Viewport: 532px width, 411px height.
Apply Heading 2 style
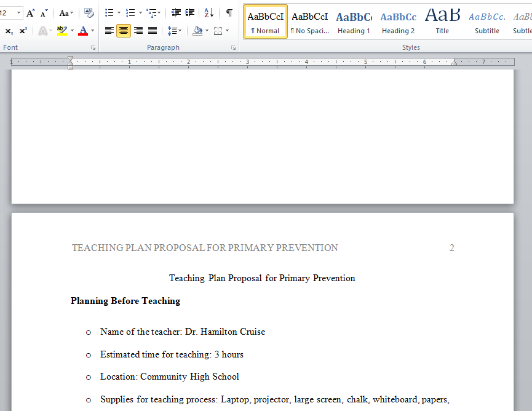[x=399, y=22]
